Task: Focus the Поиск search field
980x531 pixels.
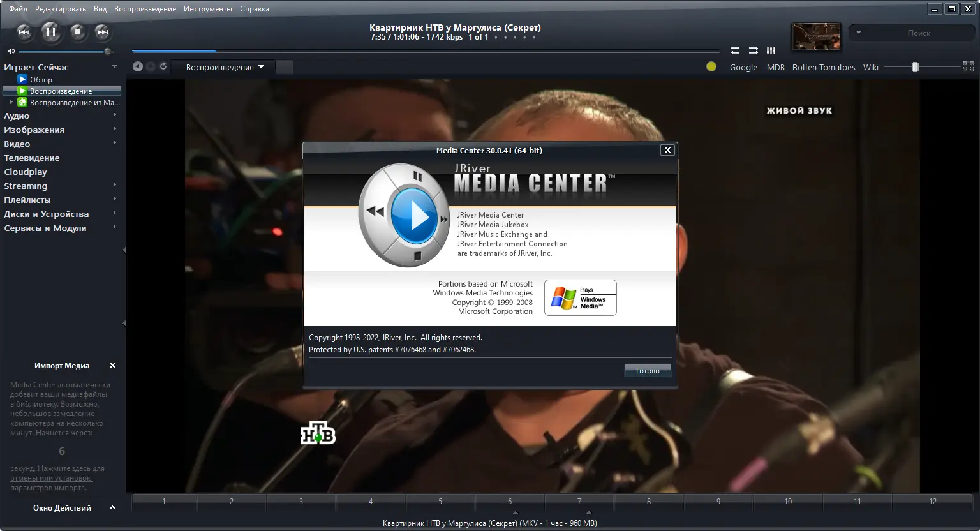Action: click(919, 33)
